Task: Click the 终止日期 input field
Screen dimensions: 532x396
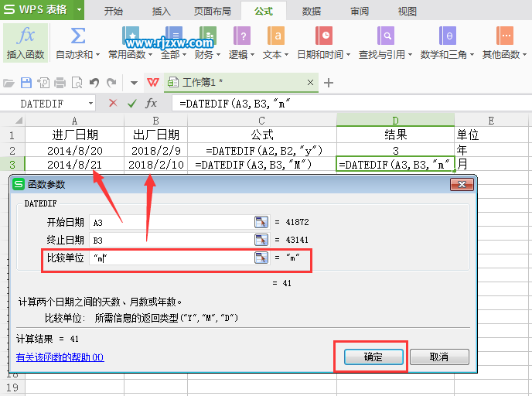Action: coord(172,240)
